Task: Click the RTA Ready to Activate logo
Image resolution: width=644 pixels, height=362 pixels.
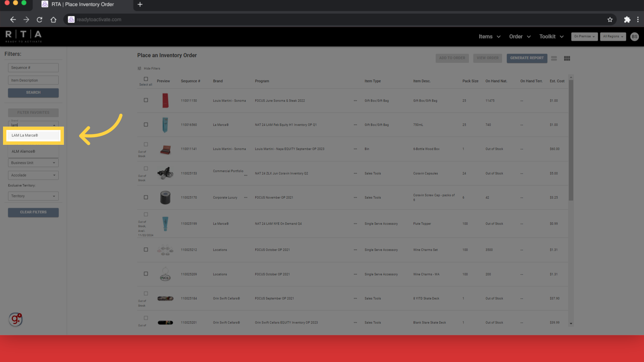Action: 23,36
